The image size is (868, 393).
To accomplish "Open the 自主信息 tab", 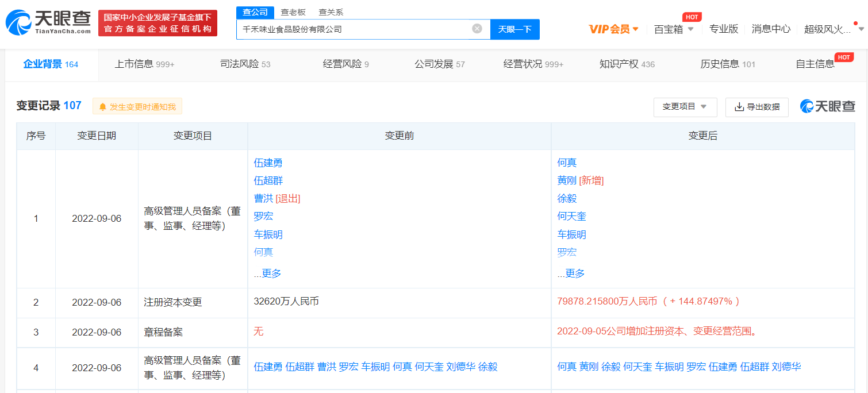I will pyautogui.click(x=815, y=64).
